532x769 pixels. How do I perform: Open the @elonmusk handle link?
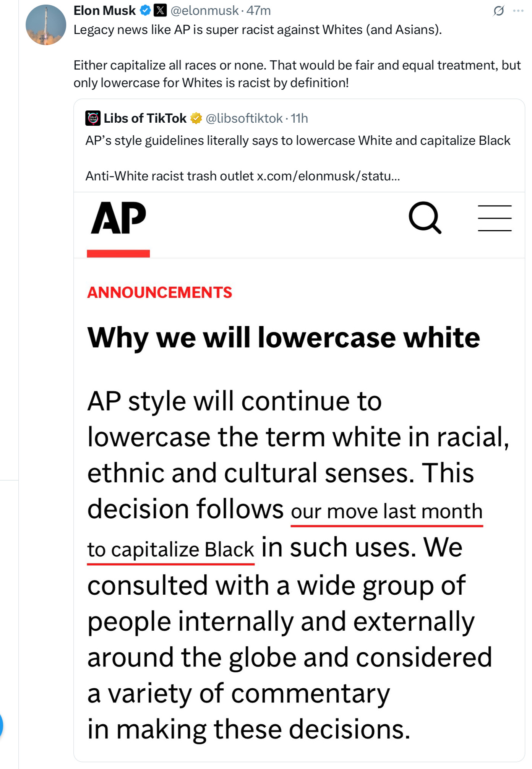[x=204, y=11]
